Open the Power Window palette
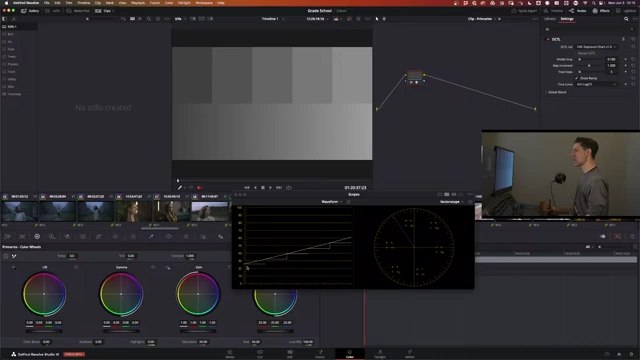Image resolution: width=640 pixels, height=360 pixels. [x=169, y=237]
